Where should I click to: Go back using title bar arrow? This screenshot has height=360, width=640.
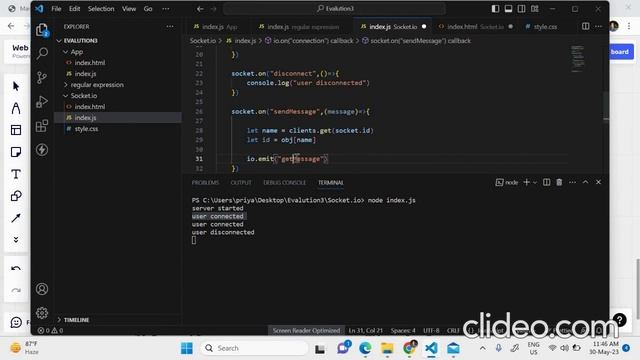point(200,9)
